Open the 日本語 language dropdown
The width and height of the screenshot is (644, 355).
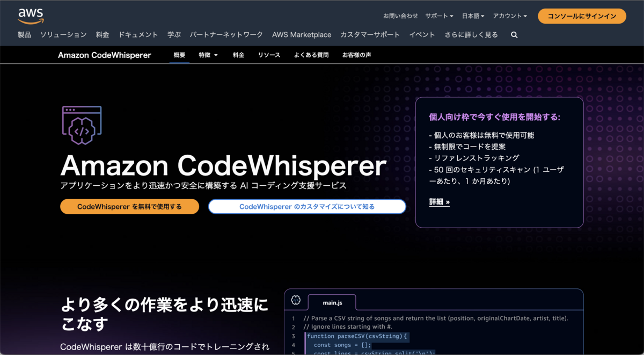pyautogui.click(x=473, y=16)
